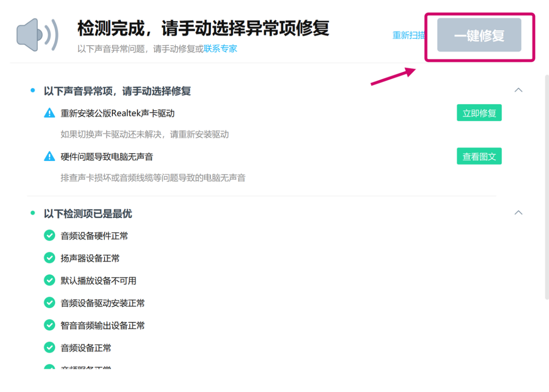
Task: Click the 扬声器设备正常 row text
Action: click(x=90, y=259)
